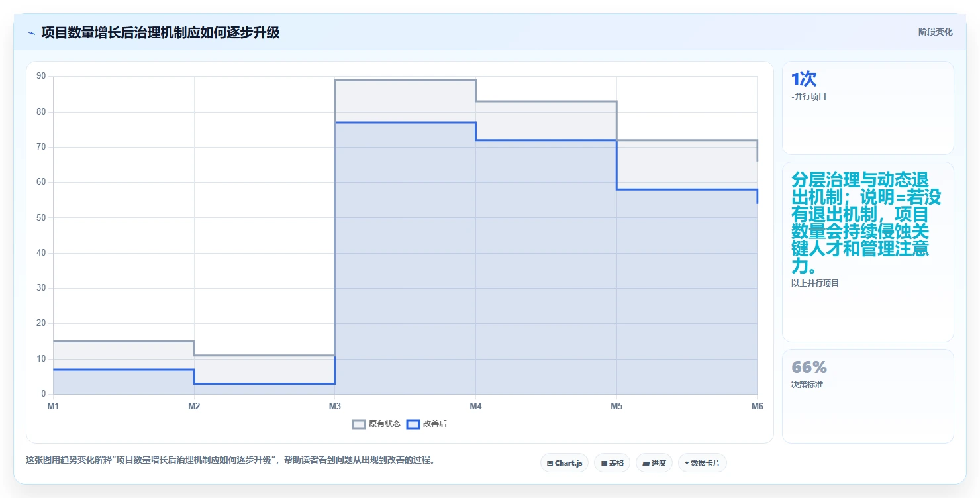
Task: Open the 66% 决策标准 card
Action: [x=867, y=396]
